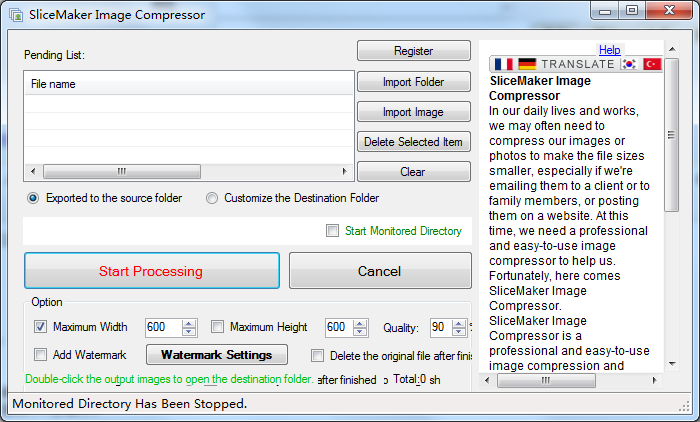Select Customize the Destination Folder option
The image size is (700, 422).
(x=212, y=198)
